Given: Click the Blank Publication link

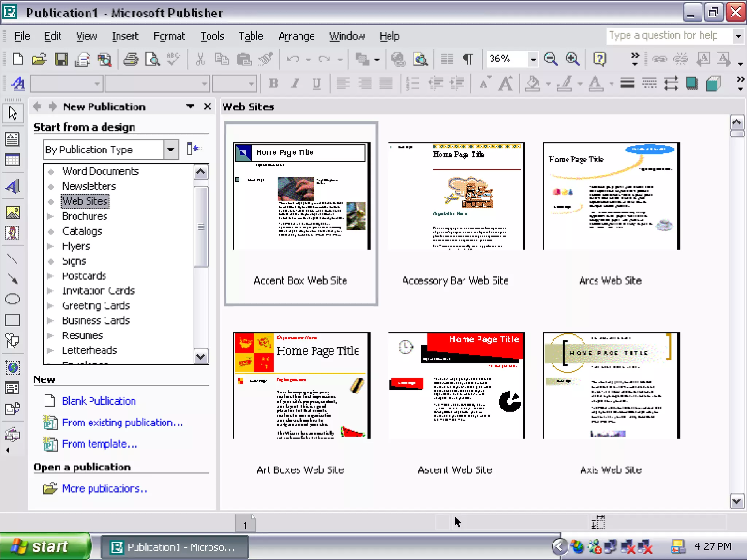Looking at the screenshot, I should pos(98,401).
